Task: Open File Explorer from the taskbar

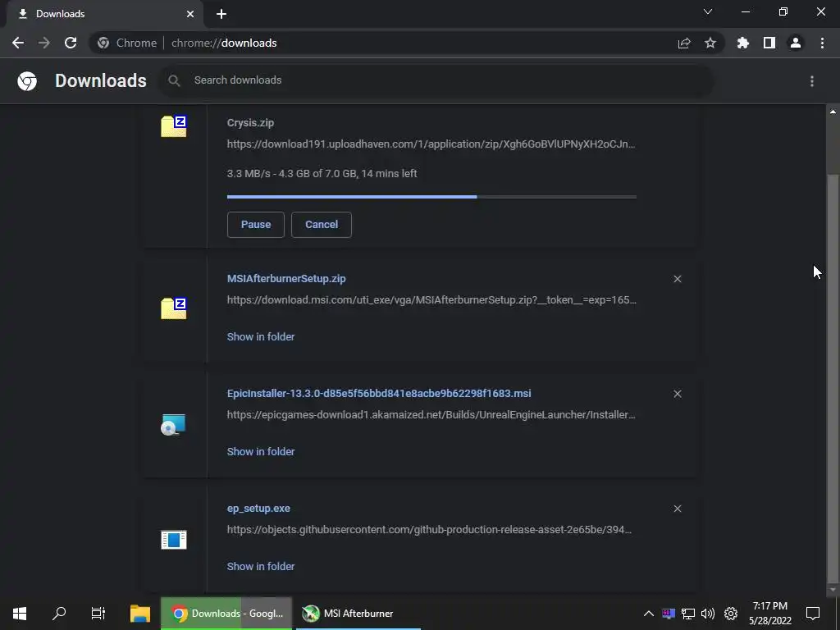Action: pyautogui.click(x=140, y=614)
